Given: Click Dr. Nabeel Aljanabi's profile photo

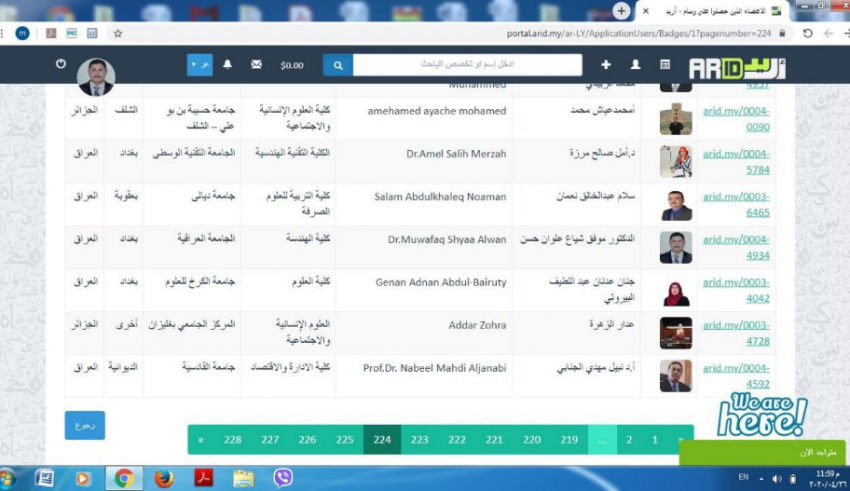Looking at the screenshot, I should click(675, 376).
